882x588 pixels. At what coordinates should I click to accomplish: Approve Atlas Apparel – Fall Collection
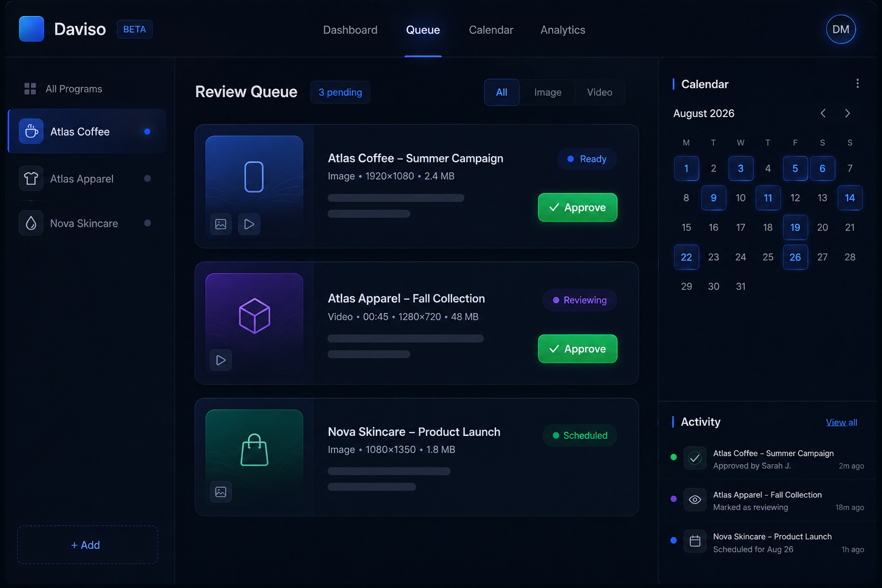coord(578,349)
